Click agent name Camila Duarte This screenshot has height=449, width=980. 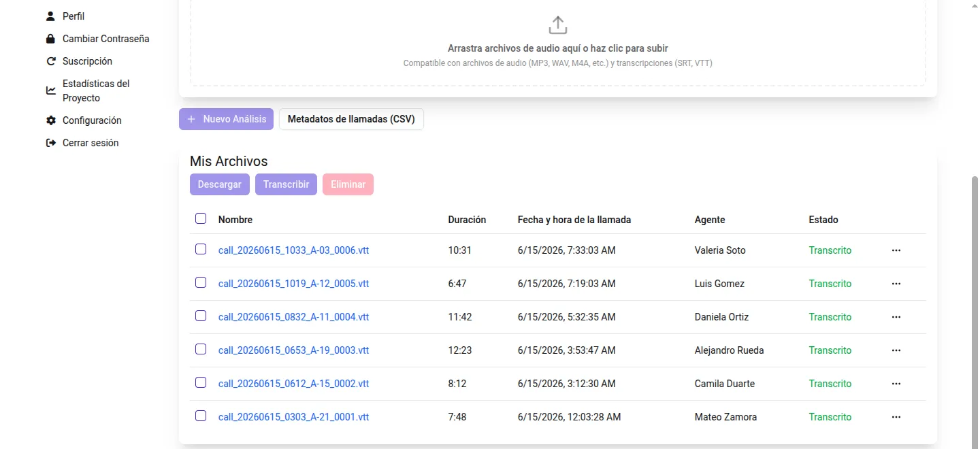click(725, 384)
